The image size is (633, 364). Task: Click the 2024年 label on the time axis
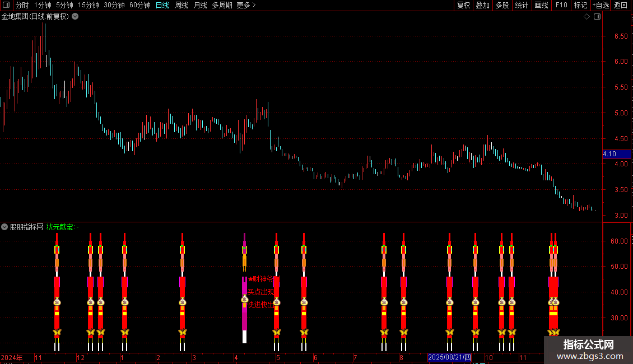pos(12,357)
